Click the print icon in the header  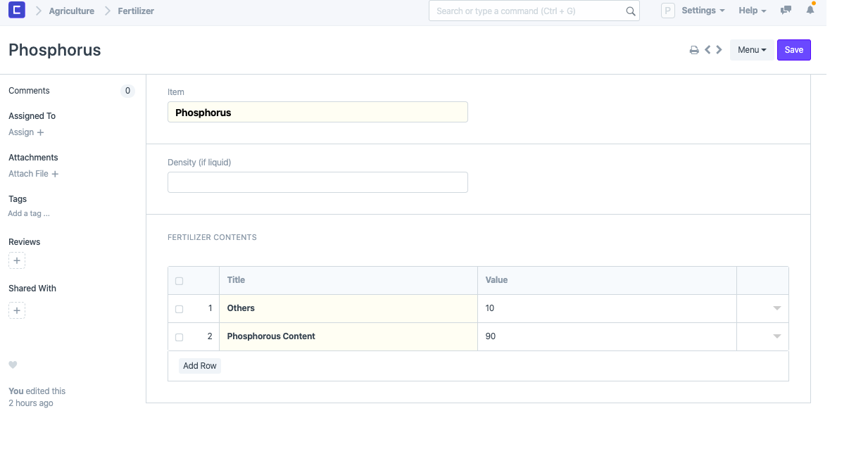tap(694, 50)
